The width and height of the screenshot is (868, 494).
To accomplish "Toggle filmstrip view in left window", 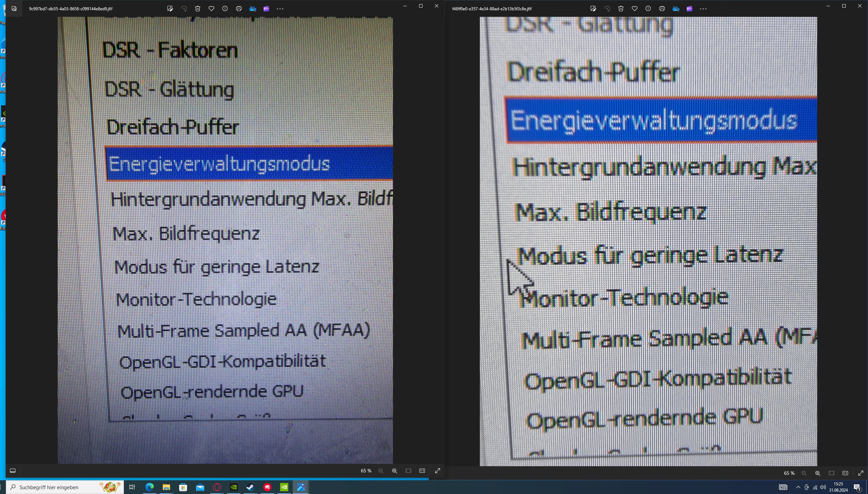I will 13,471.
